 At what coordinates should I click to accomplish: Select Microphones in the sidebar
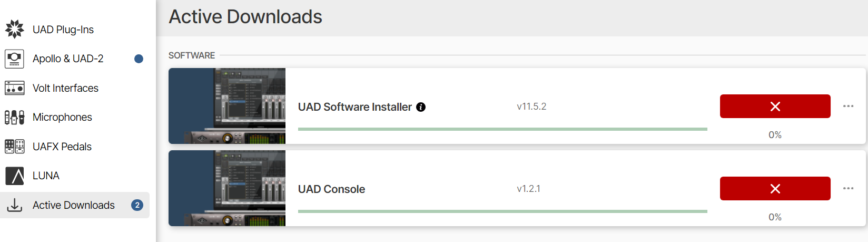[62, 117]
